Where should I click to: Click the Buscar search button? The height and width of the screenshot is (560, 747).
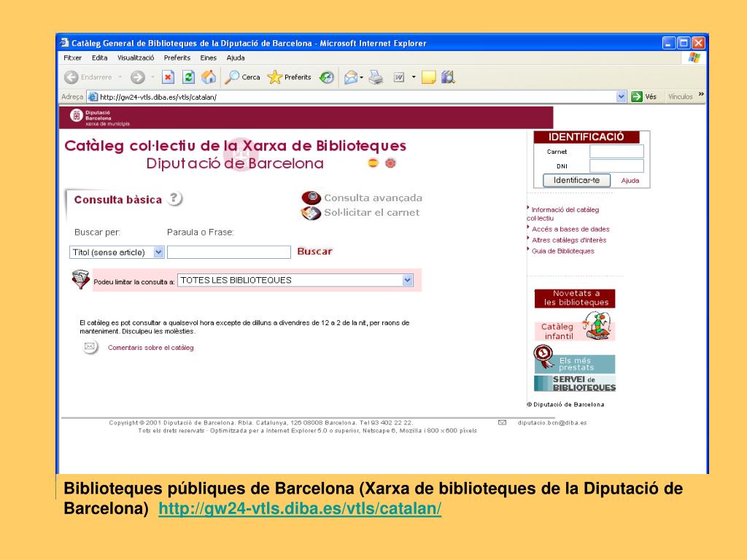point(314,251)
